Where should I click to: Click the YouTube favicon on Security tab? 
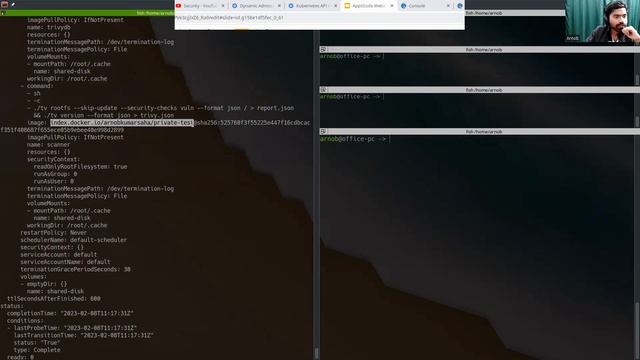tap(178, 6)
